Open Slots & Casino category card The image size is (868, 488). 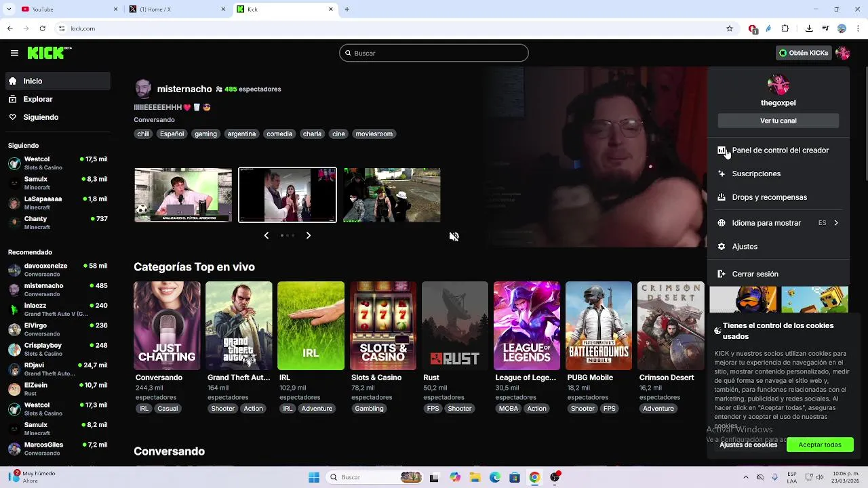pyautogui.click(x=382, y=326)
